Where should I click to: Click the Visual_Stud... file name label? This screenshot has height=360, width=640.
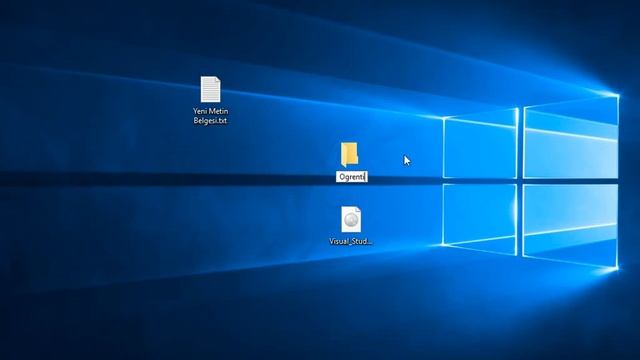pos(351,241)
